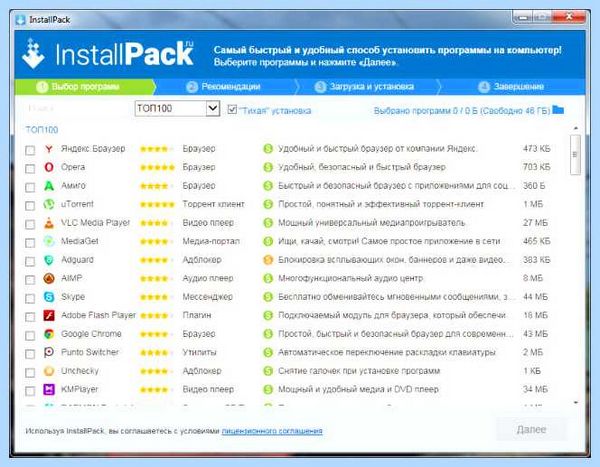
Task: Check the Skype checkbox
Action: coord(30,298)
